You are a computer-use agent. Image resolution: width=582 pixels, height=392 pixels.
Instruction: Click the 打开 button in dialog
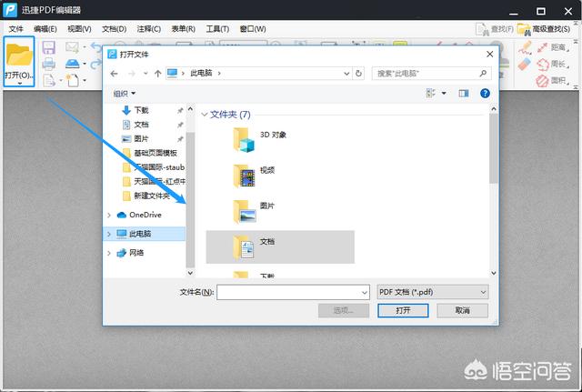(x=403, y=310)
